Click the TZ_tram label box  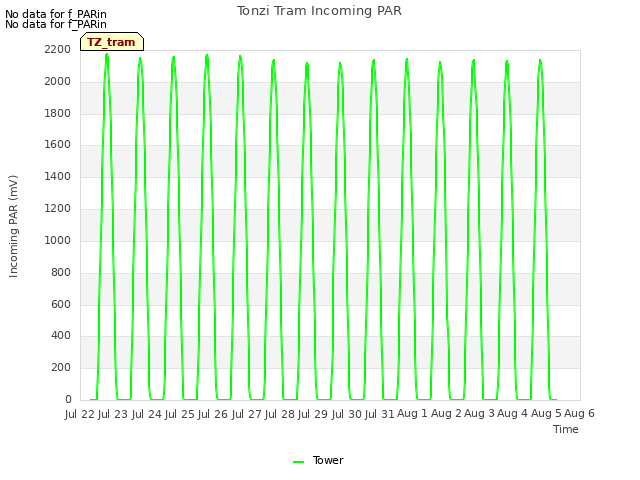[112, 42]
